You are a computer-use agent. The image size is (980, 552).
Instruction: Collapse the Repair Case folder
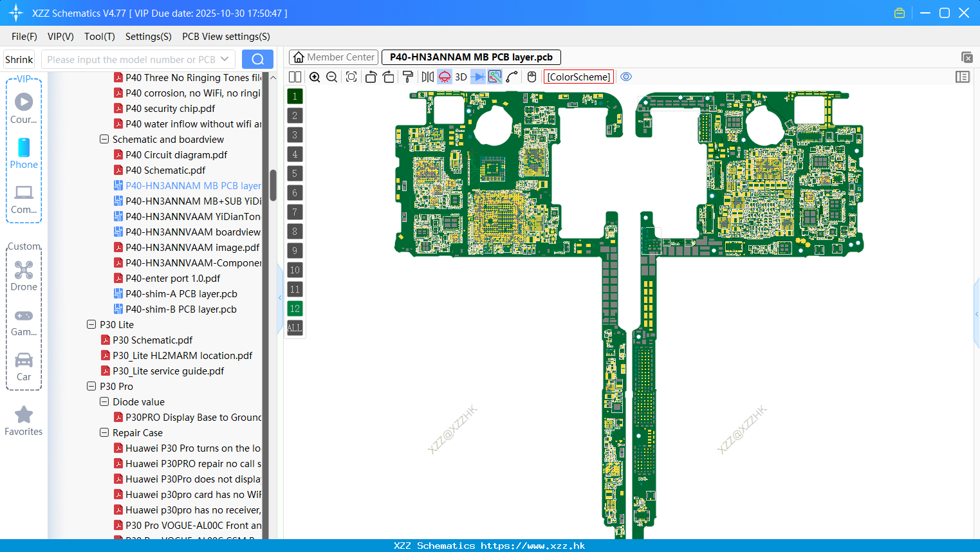[x=104, y=432]
